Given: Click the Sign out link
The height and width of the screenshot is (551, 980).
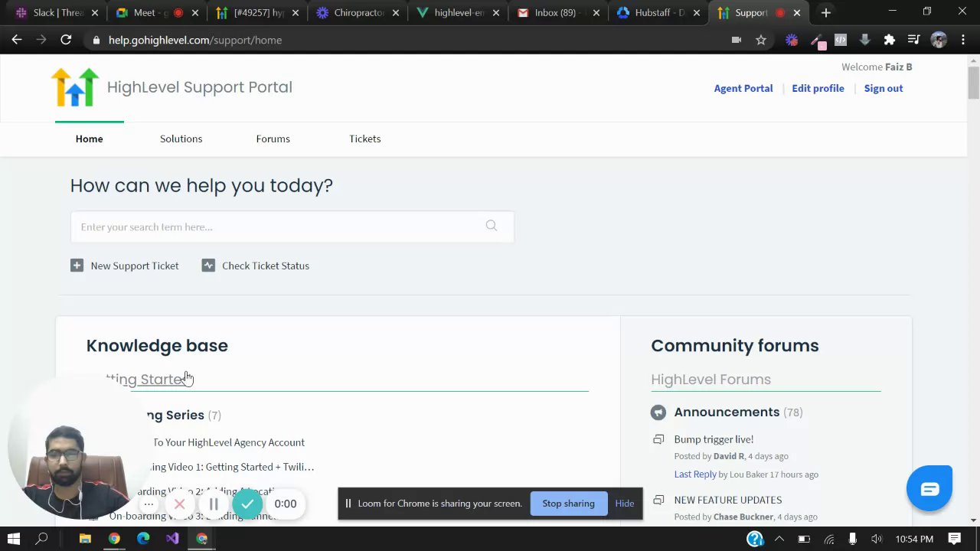Looking at the screenshot, I should click(x=883, y=88).
